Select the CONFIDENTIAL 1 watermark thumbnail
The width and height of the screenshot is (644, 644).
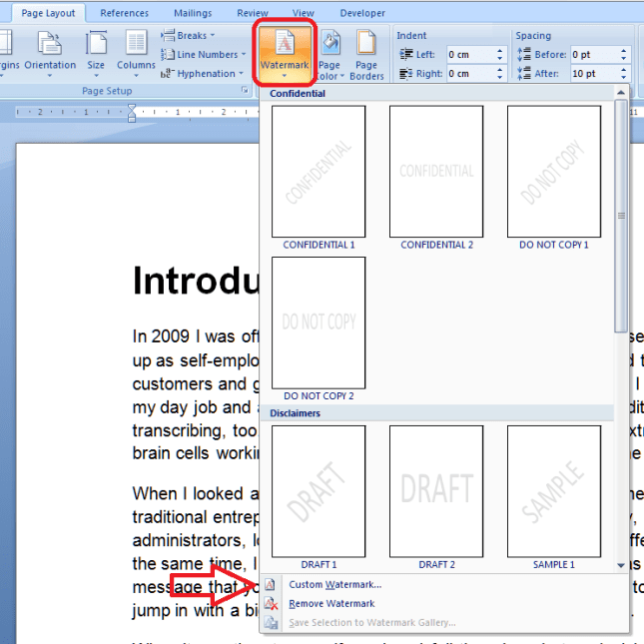coord(319,172)
